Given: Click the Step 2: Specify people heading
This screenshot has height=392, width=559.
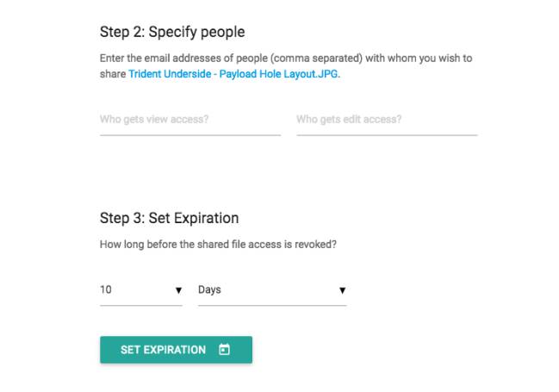Looking at the screenshot, I should [x=172, y=32].
